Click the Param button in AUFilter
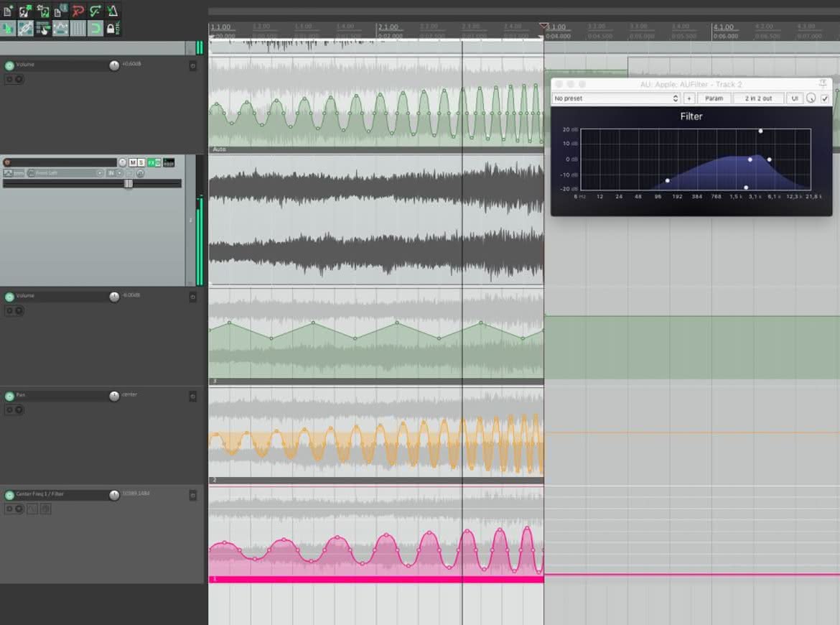This screenshot has width=840, height=625. [714, 98]
